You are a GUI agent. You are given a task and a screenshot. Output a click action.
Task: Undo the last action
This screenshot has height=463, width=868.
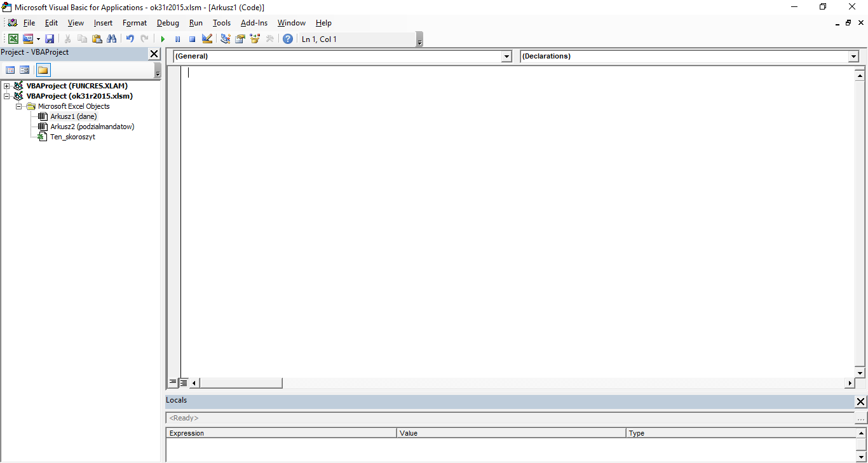click(130, 39)
